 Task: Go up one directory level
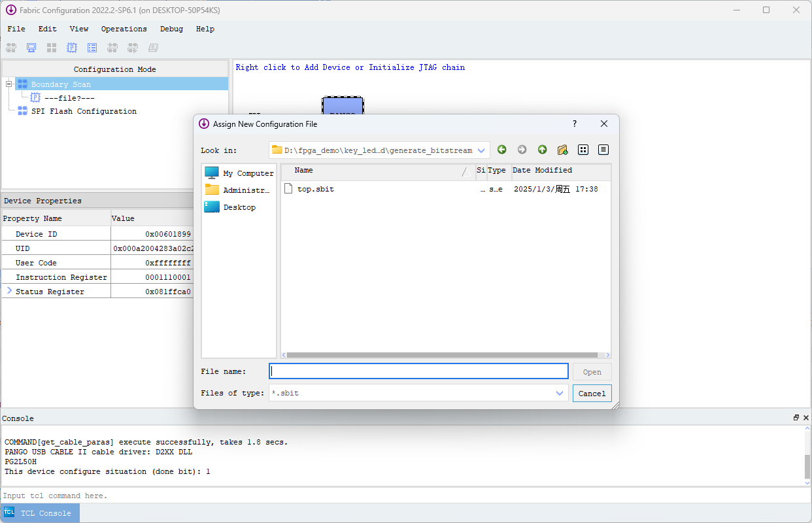point(542,150)
